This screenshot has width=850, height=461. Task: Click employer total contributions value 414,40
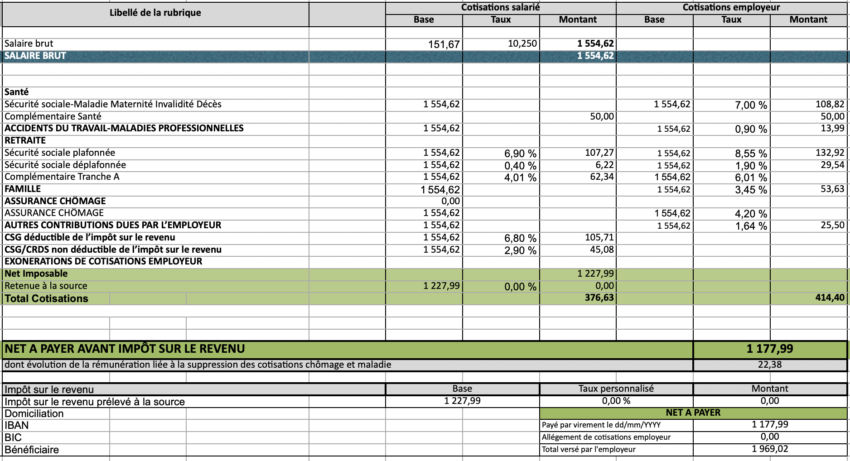(x=829, y=299)
